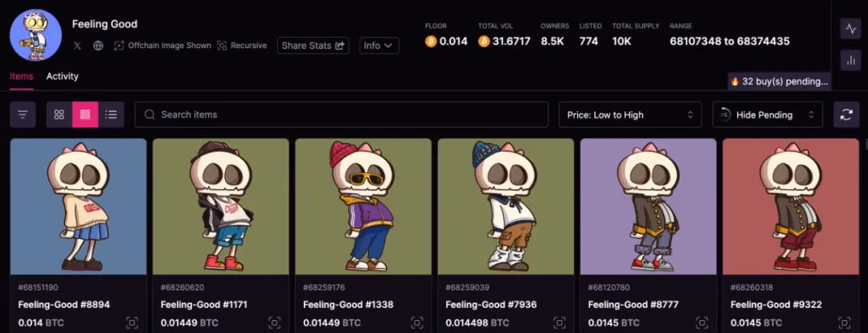View the 32 buy(s) pending notice
The width and height of the screenshot is (868, 333).
tap(780, 81)
